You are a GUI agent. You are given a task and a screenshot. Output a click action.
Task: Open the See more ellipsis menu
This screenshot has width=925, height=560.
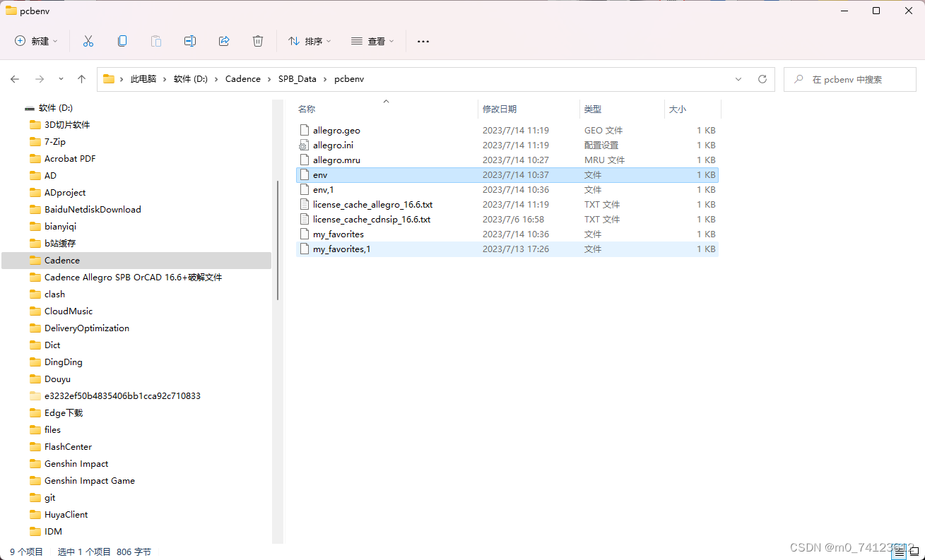pos(423,41)
